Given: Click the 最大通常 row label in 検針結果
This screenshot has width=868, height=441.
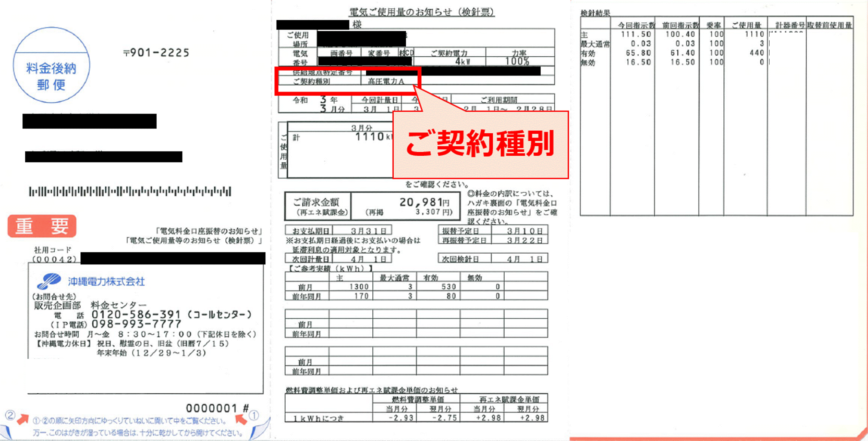Looking at the screenshot, I should (595, 44).
